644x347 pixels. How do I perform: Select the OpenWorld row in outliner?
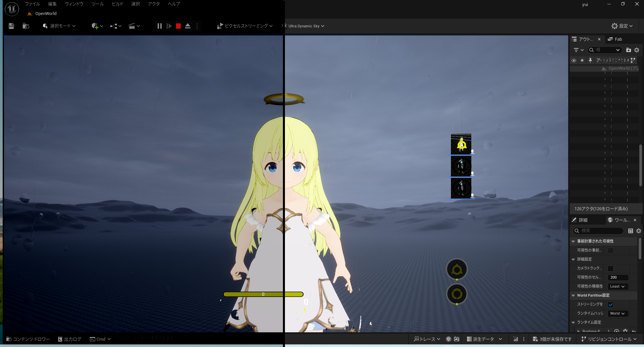pos(604,68)
